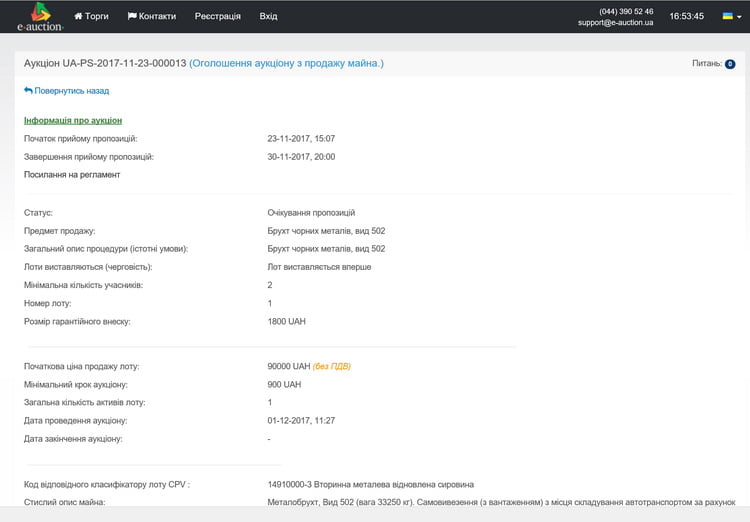Click the 1800 UAH guarantee deposit value
Image resolution: width=750 pixels, height=522 pixels.
point(286,321)
